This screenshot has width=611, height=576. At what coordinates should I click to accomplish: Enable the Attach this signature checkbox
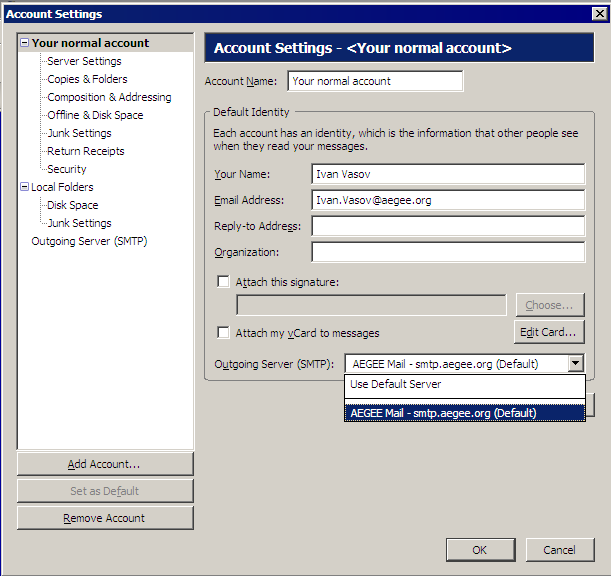223,281
